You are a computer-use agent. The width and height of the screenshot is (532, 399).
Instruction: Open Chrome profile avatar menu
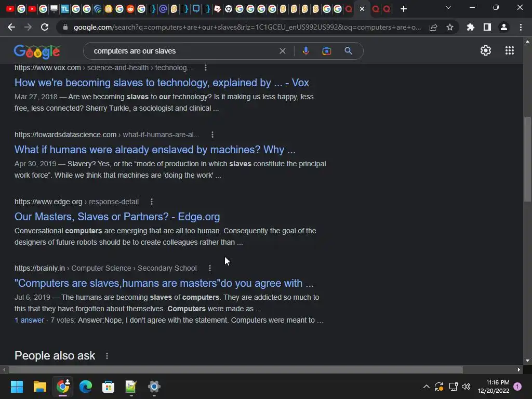[504, 27]
